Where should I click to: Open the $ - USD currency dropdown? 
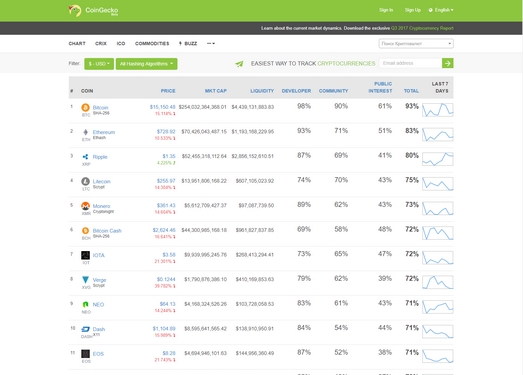99,64
